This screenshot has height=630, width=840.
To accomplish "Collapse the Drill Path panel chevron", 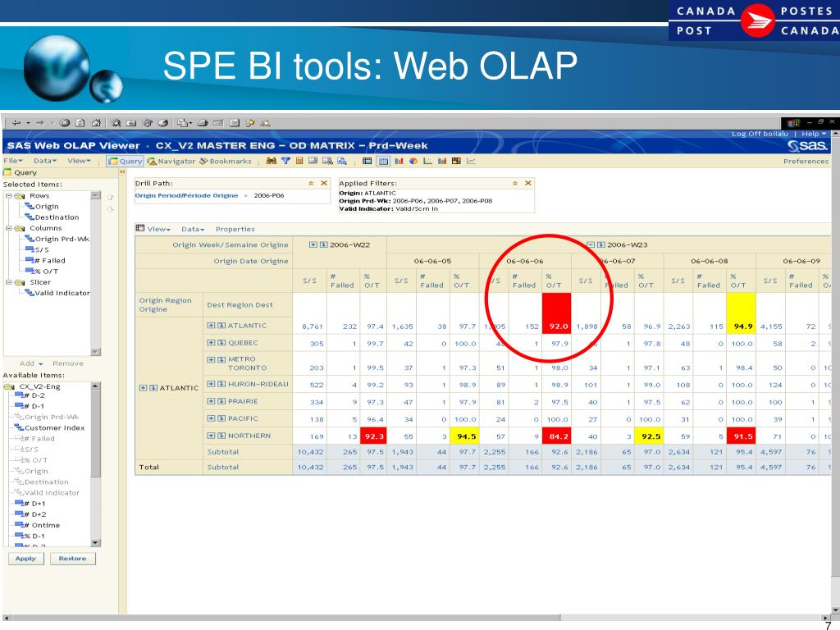I will 311,183.
